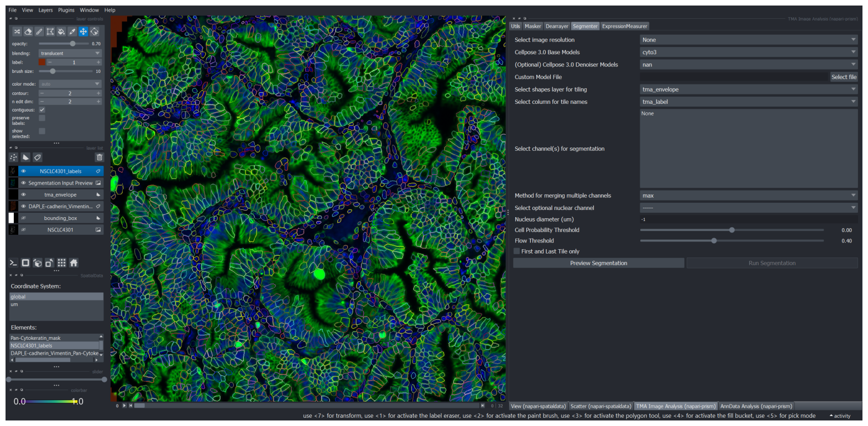Click label type icon on NSCLC4301_labels layer
This screenshot has width=868, height=426.
(x=98, y=171)
